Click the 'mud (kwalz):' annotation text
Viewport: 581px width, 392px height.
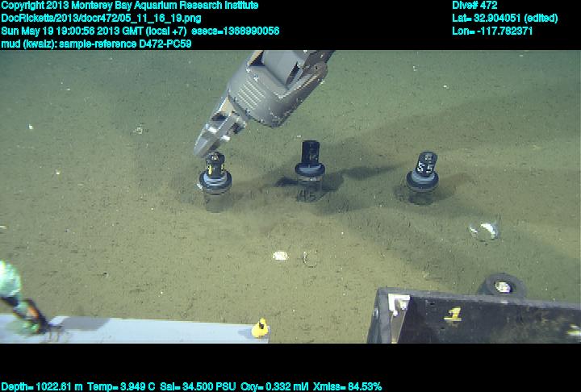[29, 44]
